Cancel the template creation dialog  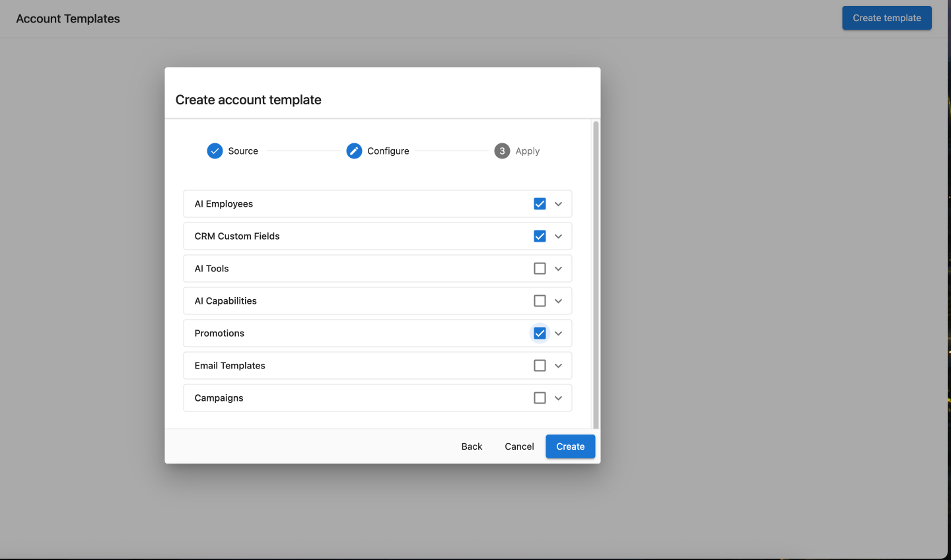(x=519, y=446)
